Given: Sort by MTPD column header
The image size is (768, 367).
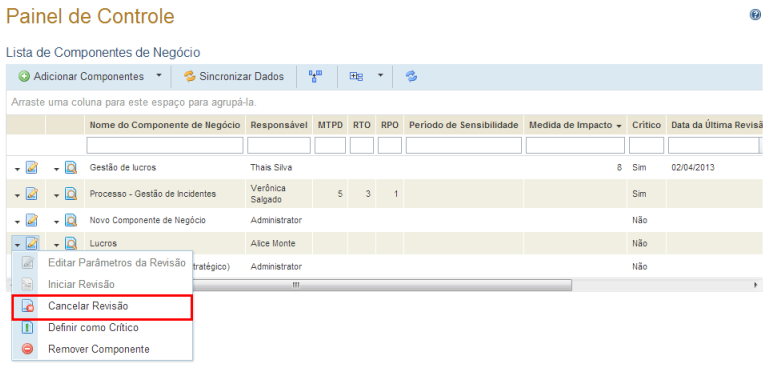Looking at the screenshot, I should (x=330, y=125).
